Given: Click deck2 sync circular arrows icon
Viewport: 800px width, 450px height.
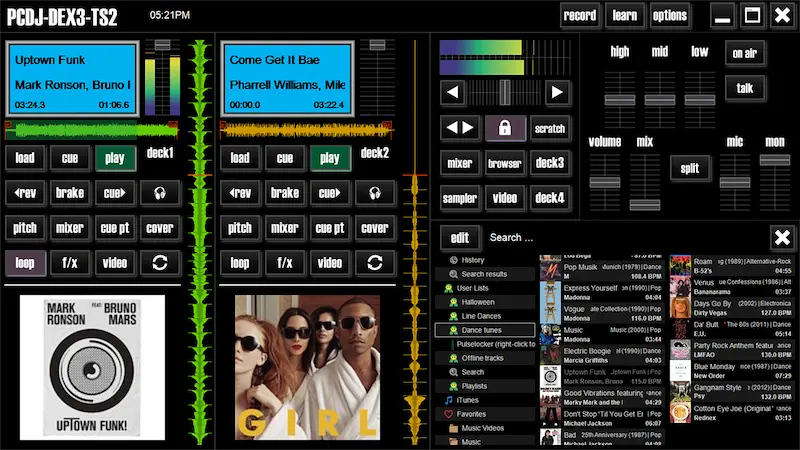Looking at the screenshot, I should point(374,263).
